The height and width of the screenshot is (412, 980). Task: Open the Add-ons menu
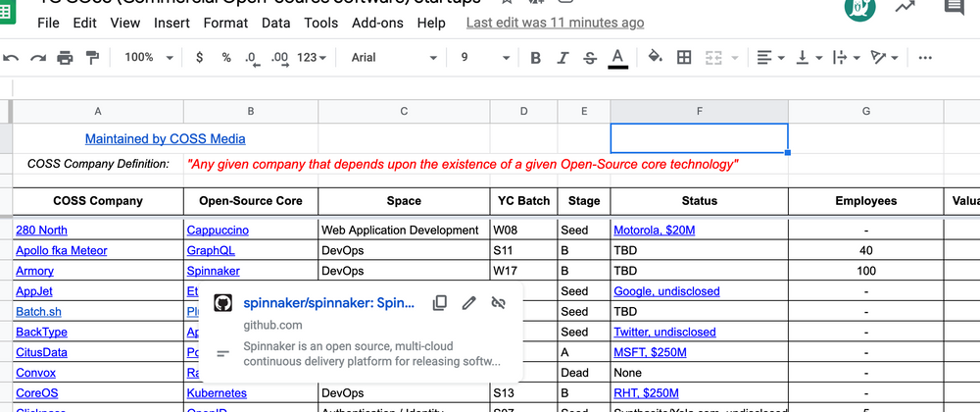[377, 24]
